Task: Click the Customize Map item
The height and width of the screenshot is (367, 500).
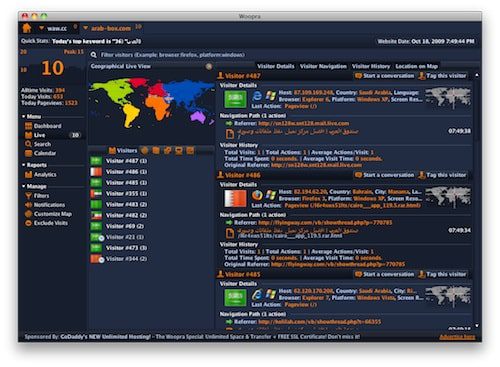Action: (48, 214)
